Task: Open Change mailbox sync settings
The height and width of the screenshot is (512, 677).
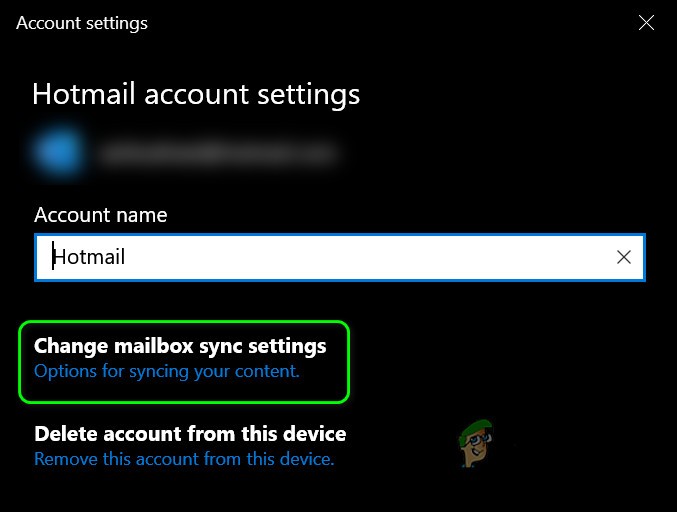Action: 180,346
